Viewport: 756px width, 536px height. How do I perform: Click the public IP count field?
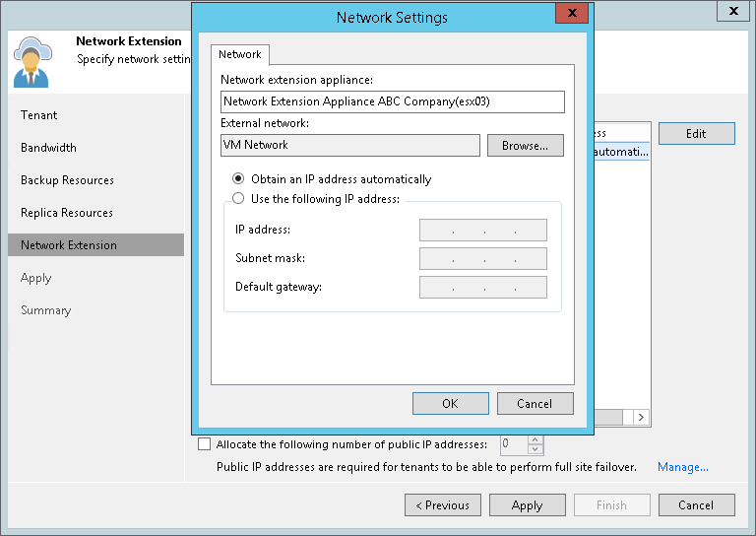(514, 444)
